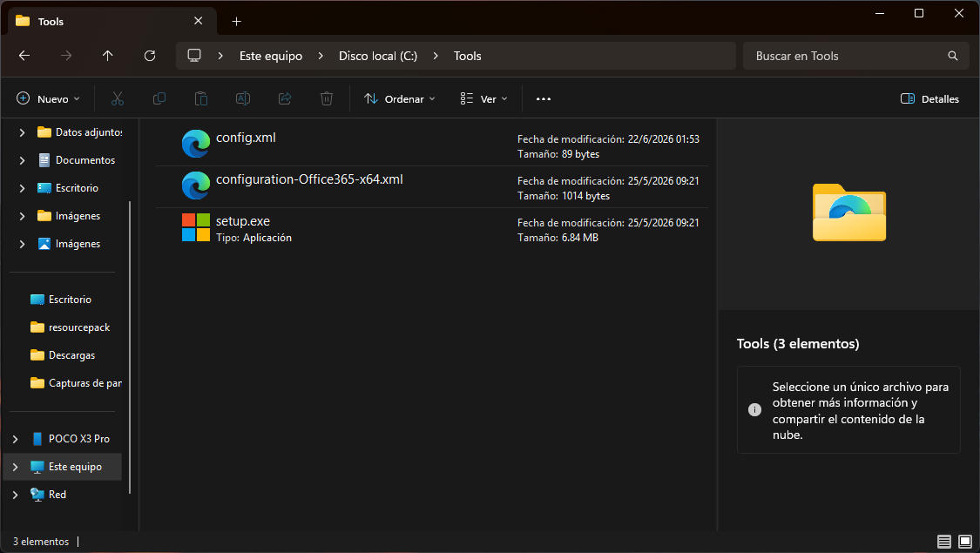Minimize the File Explorer window
980x553 pixels.
[x=879, y=13]
